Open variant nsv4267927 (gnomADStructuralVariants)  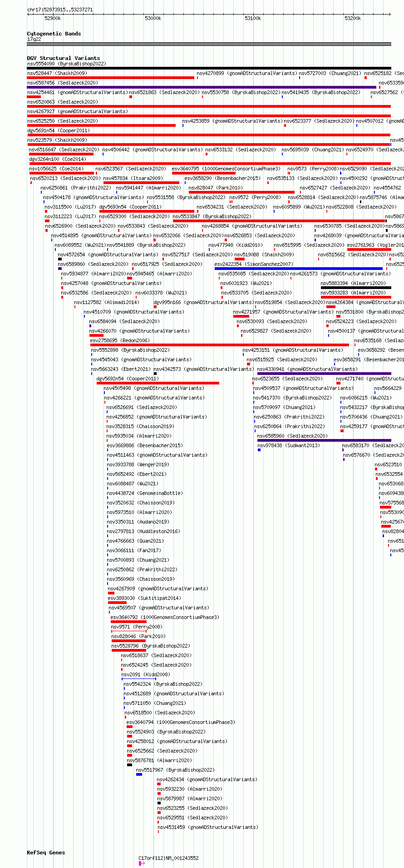tap(77, 111)
